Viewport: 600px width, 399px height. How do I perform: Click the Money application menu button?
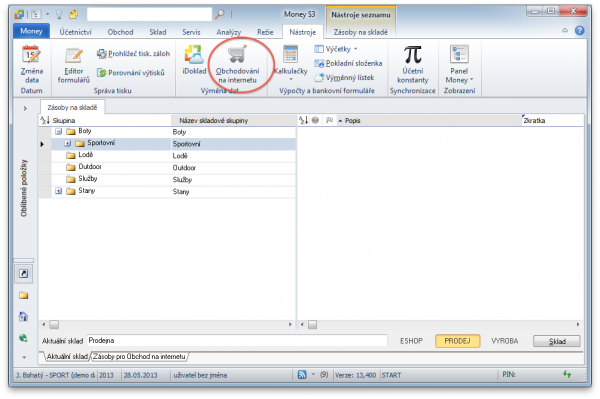pyautogui.click(x=31, y=31)
